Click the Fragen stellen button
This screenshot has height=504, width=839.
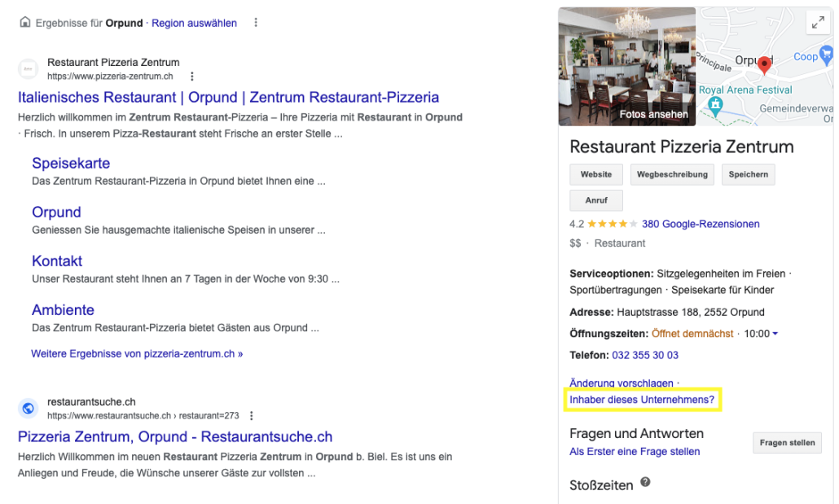[x=787, y=443]
